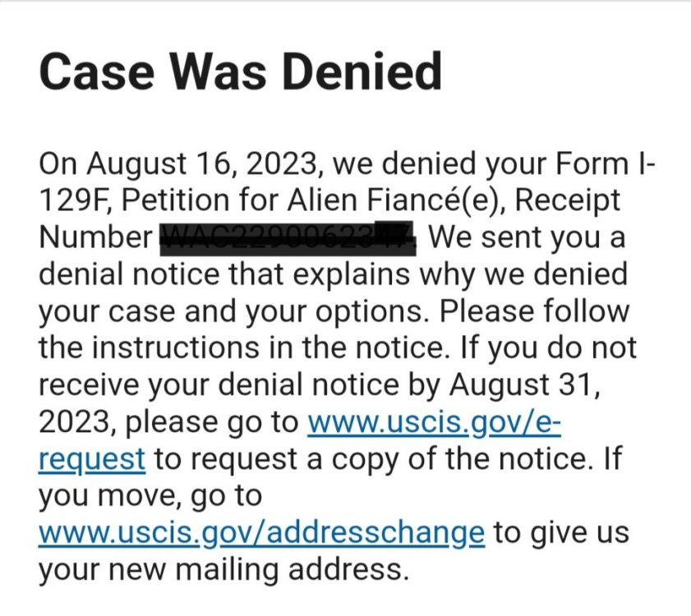Click the text "August 31," deadline
The height and width of the screenshot is (616, 691).
(x=524, y=385)
